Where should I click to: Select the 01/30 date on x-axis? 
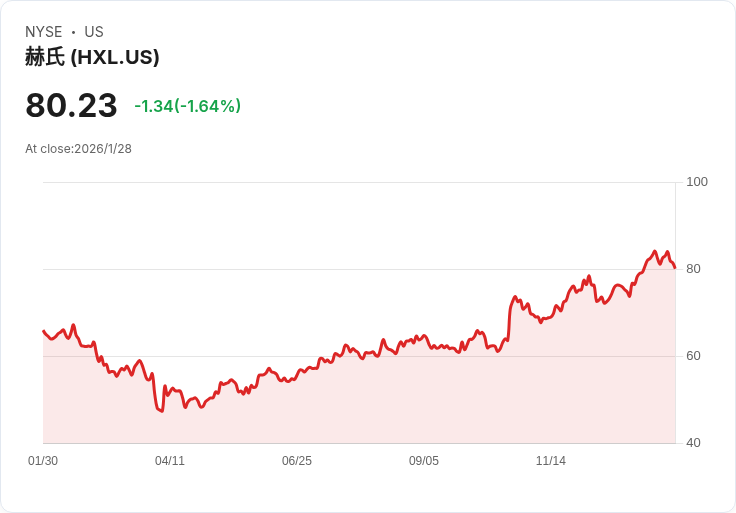43,461
